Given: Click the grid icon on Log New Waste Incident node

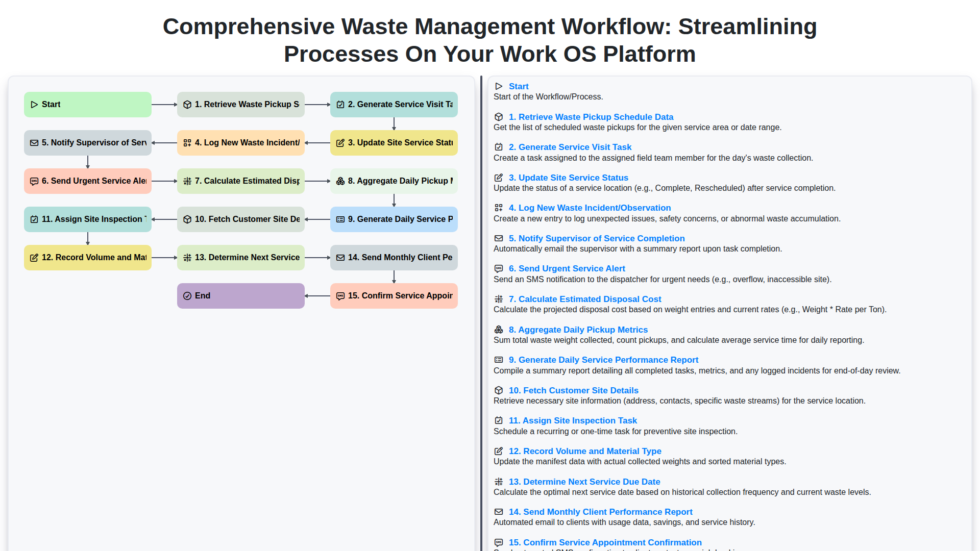Looking at the screenshot, I should [187, 143].
